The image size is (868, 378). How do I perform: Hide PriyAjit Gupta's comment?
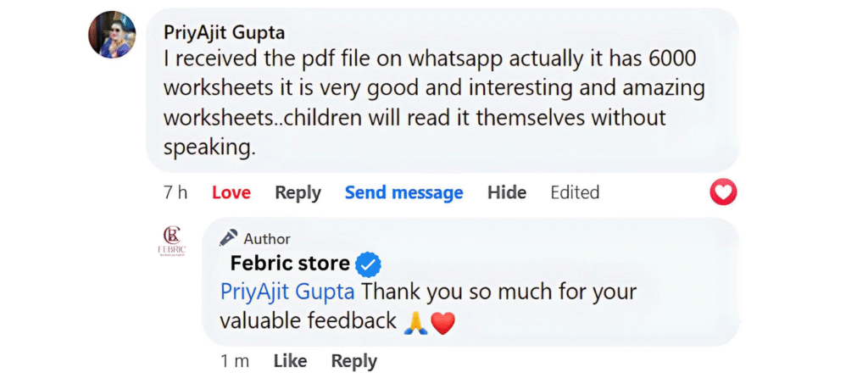(507, 192)
